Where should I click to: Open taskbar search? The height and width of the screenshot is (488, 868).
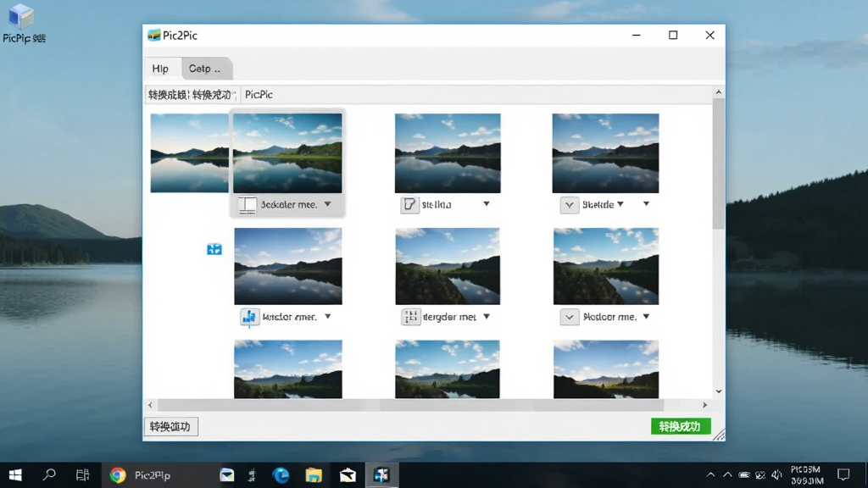[49, 474]
